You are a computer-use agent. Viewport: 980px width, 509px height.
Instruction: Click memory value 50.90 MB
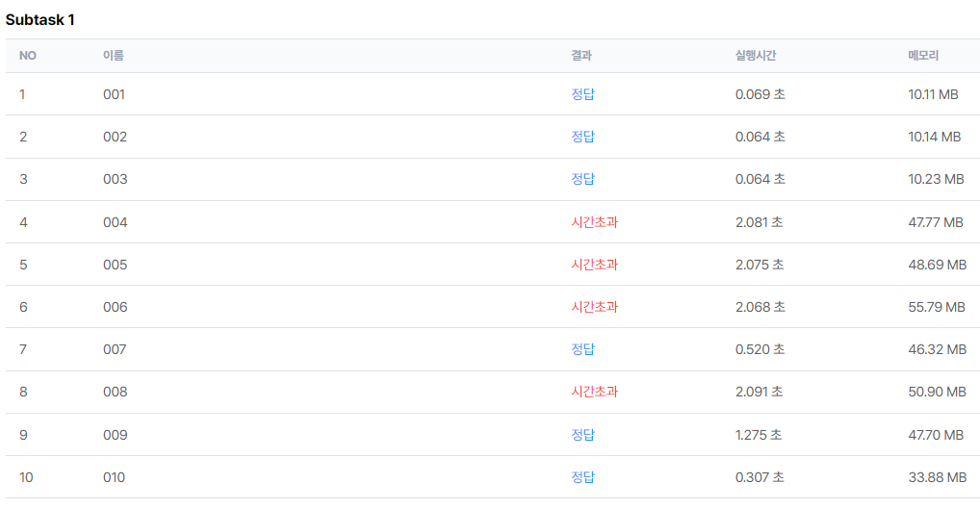point(938,392)
